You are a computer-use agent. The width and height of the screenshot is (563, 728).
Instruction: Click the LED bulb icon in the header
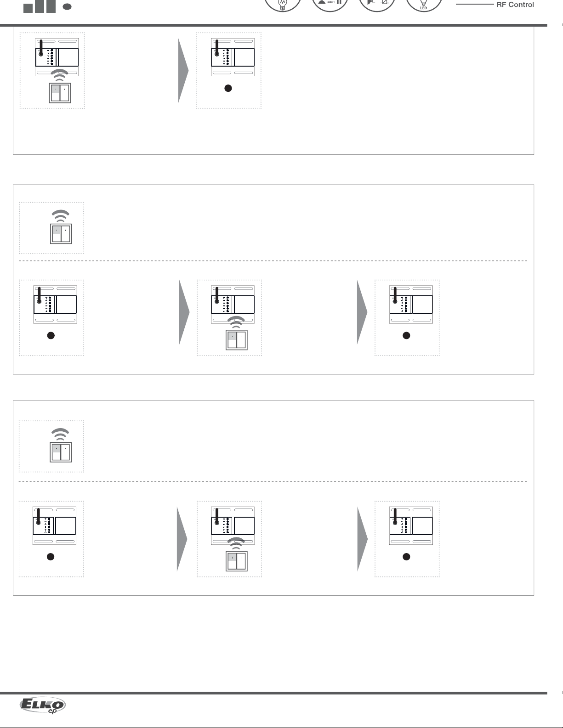click(x=424, y=5)
